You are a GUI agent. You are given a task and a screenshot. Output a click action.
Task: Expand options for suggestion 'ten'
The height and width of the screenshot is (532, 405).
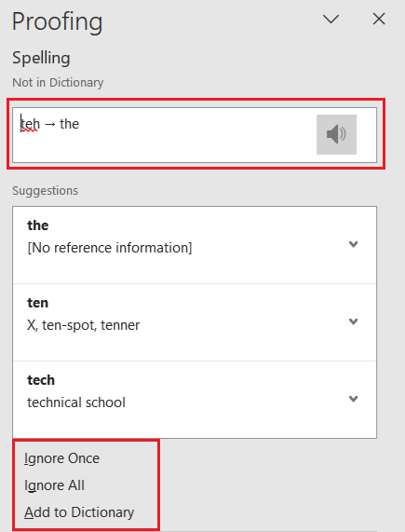[x=354, y=321]
